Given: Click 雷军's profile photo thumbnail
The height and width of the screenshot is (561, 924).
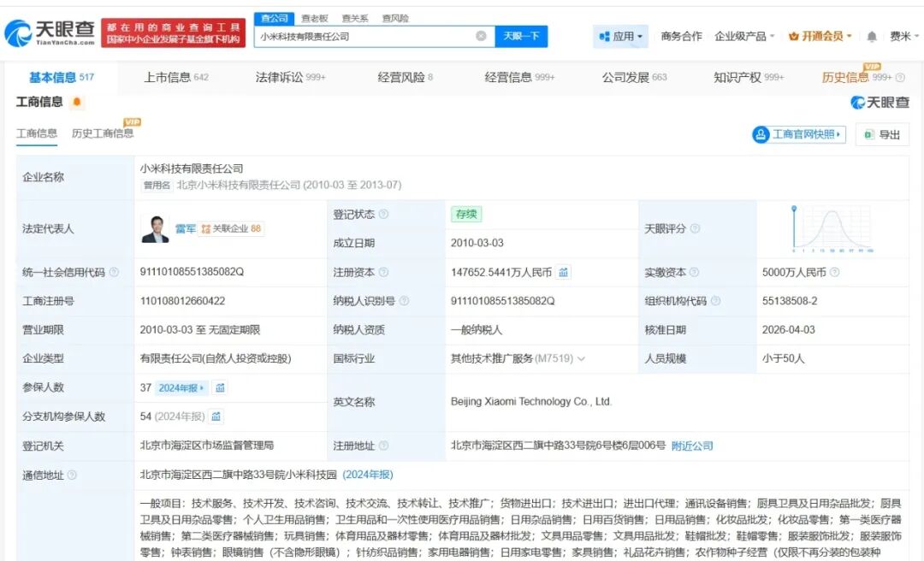Looking at the screenshot, I should (155, 228).
